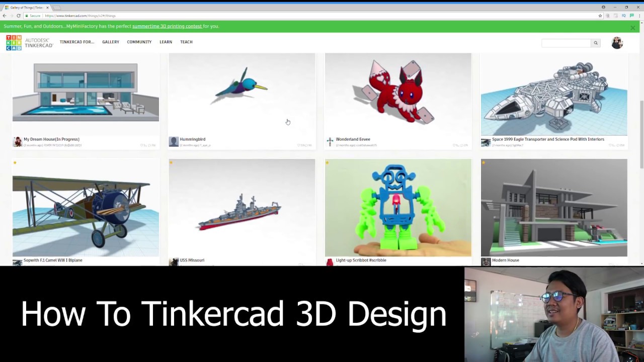Click Space 1999 Eagle author avatar
The width and height of the screenshot is (644, 362).
click(x=486, y=142)
